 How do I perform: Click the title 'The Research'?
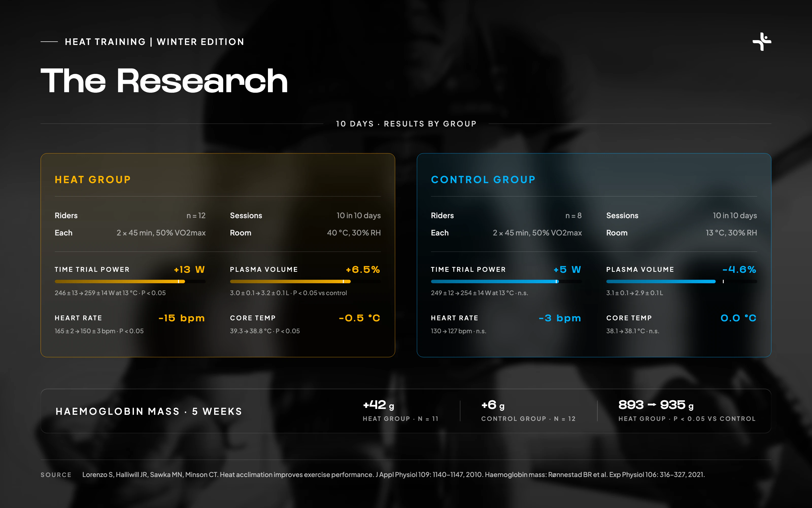164,81
